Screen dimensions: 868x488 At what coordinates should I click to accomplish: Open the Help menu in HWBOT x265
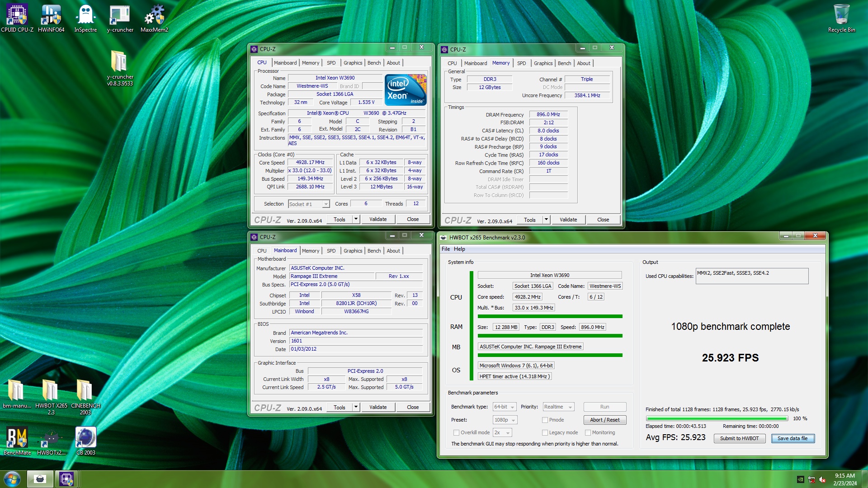(459, 249)
